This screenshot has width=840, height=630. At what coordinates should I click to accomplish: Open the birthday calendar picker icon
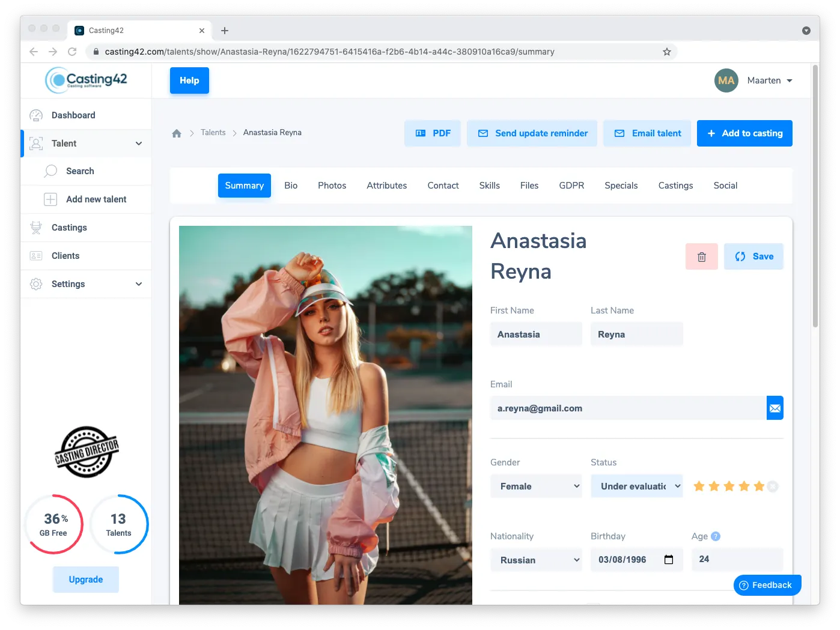pos(668,560)
